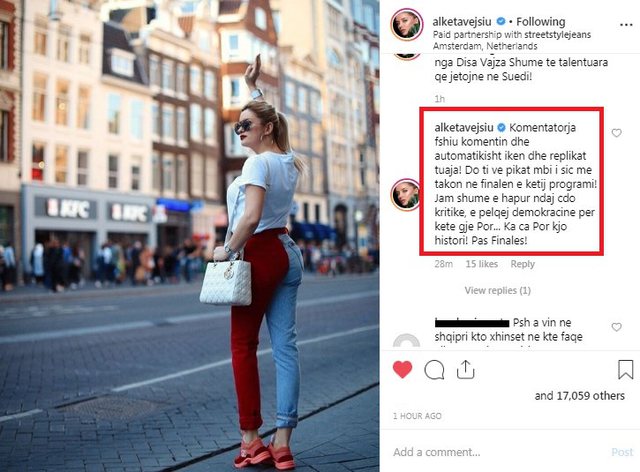Expand View replies (1)

tap(498, 290)
